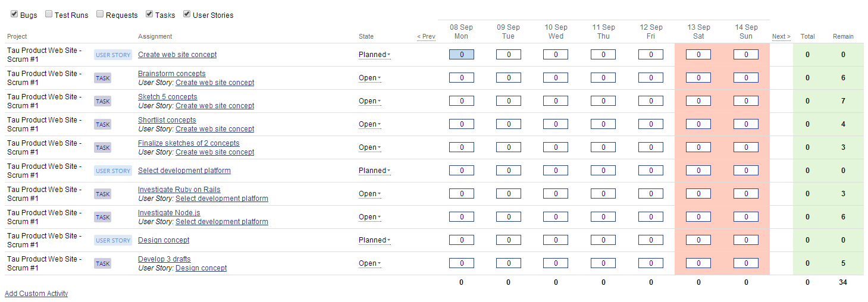Viewport: 868px width, 302px height.
Task: Click the Project column header
Action: pos(17,37)
